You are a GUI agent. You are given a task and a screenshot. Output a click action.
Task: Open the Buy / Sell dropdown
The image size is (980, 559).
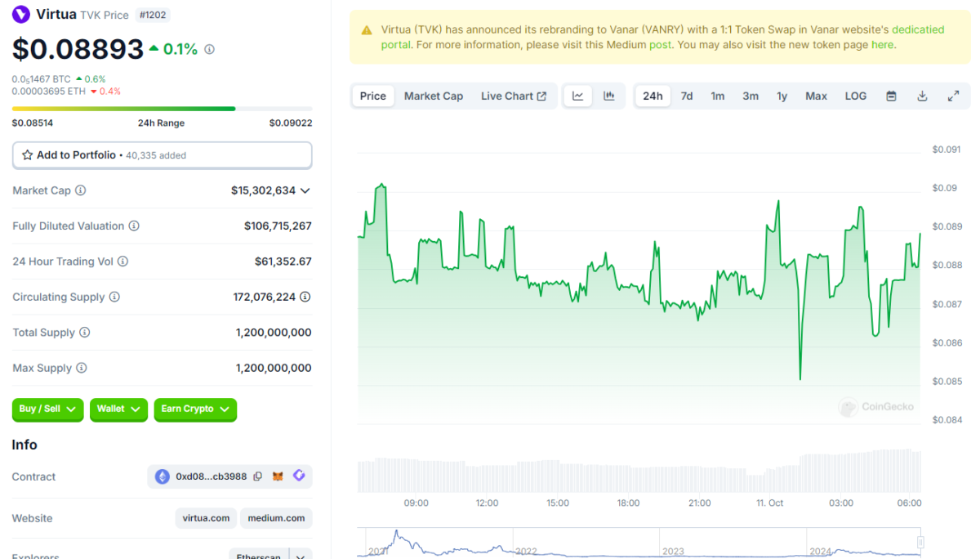pos(47,409)
